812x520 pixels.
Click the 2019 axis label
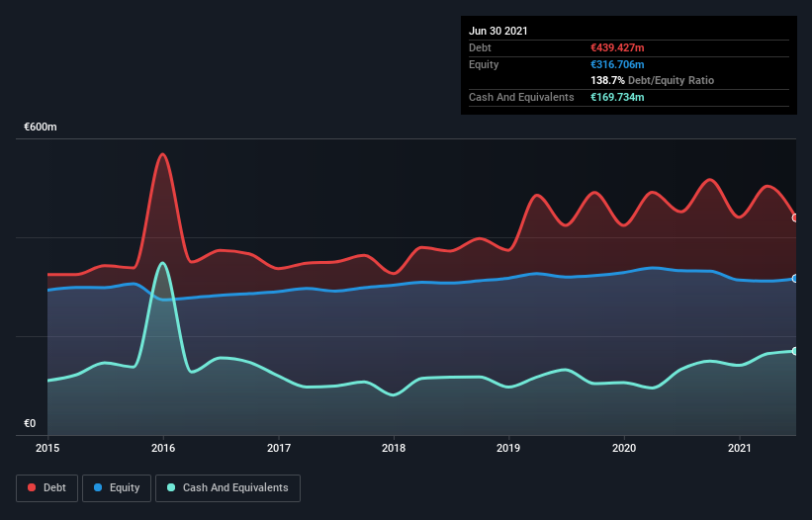[508, 448]
